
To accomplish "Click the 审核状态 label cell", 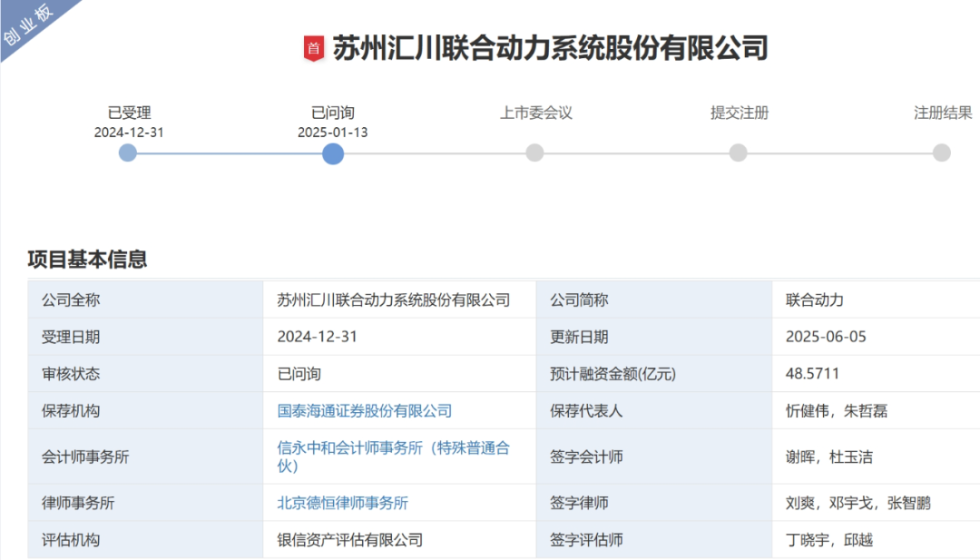I will [x=145, y=374].
